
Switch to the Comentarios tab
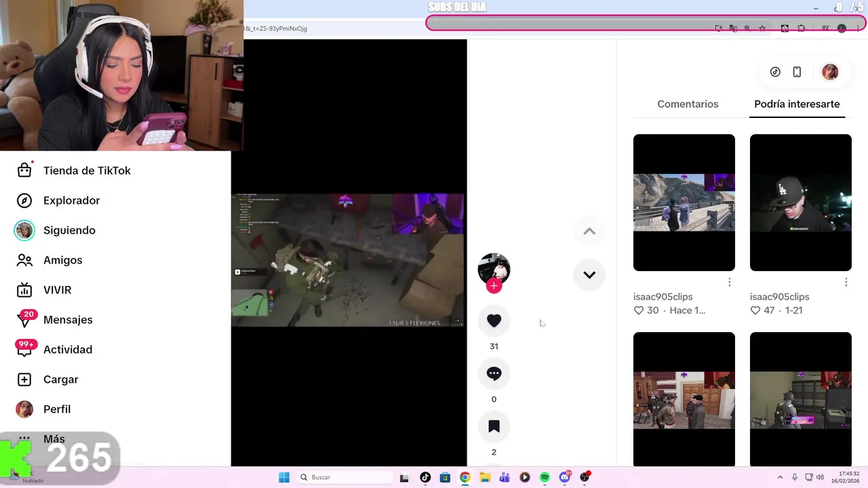click(688, 104)
